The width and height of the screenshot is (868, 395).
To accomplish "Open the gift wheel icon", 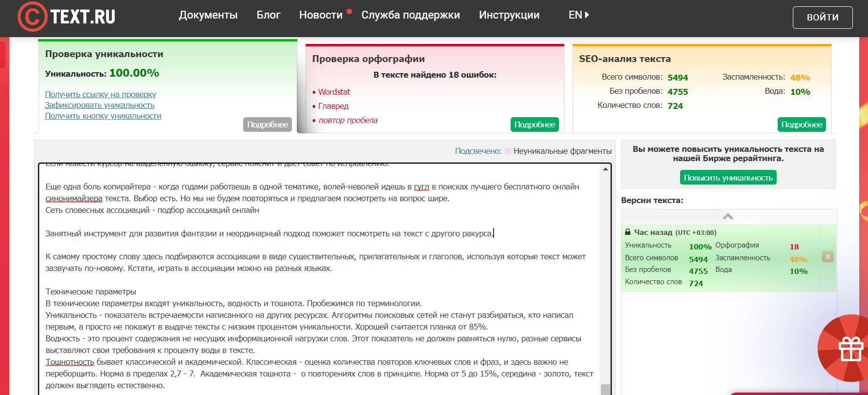I will (x=850, y=350).
